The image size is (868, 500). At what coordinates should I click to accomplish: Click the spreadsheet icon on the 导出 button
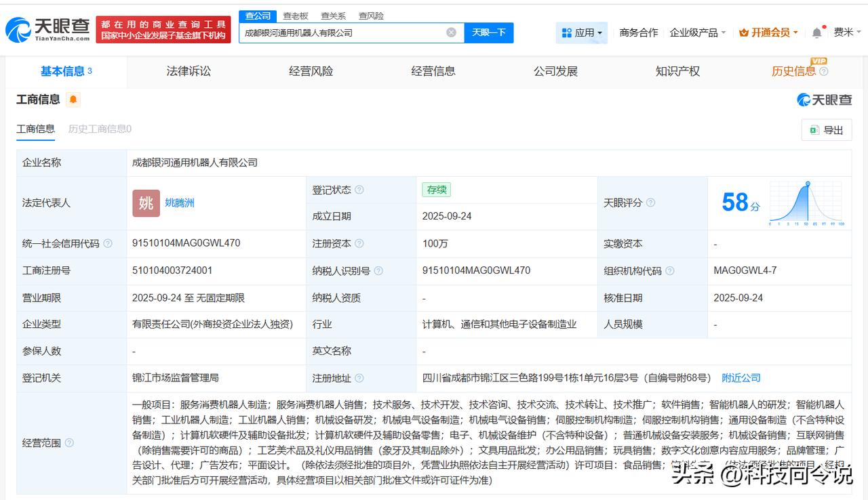tap(814, 130)
